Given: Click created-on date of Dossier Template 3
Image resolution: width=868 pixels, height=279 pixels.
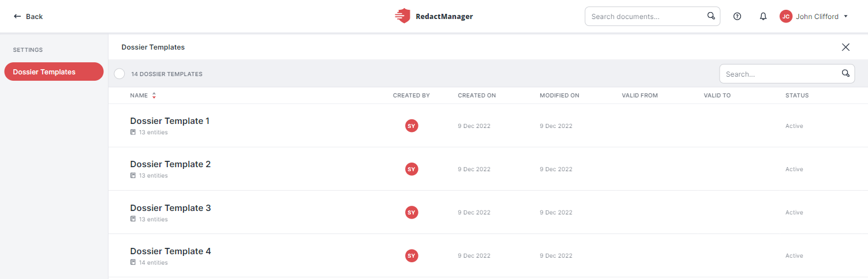Looking at the screenshot, I should (474, 213).
